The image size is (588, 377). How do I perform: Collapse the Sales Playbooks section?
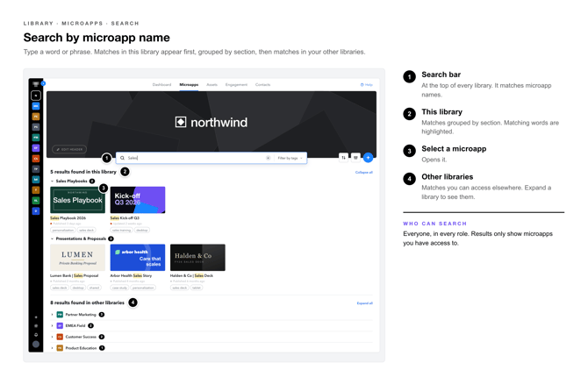pos(52,181)
